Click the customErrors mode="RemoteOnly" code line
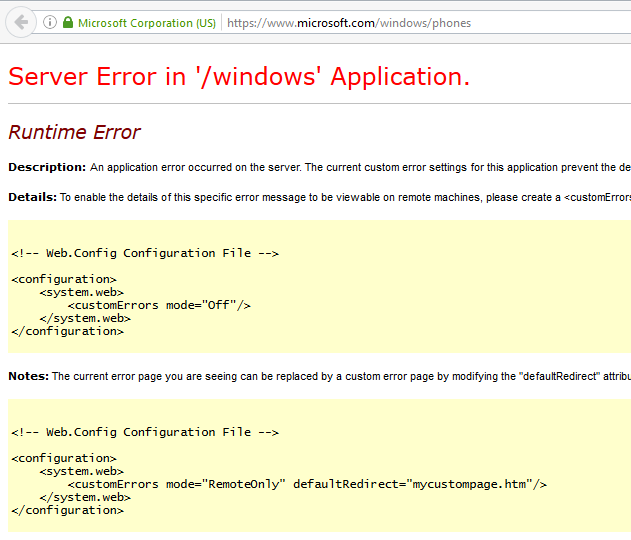 (x=307, y=484)
